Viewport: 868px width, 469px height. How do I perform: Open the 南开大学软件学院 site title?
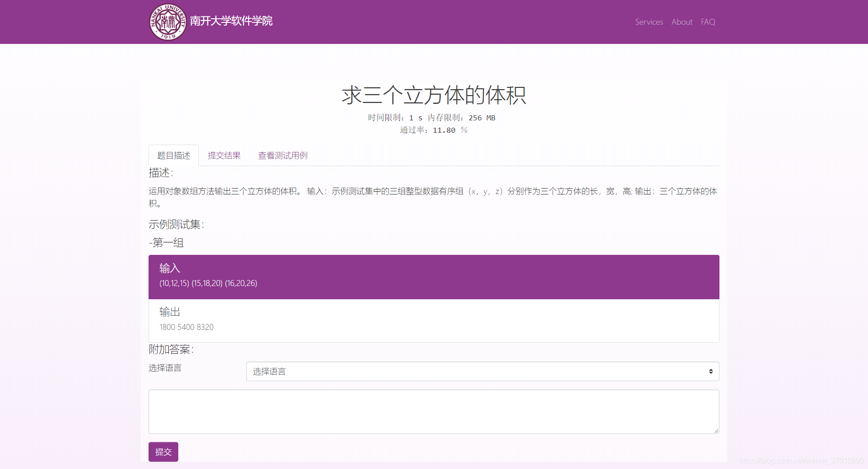pyautogui.click(x=231, y=21)
